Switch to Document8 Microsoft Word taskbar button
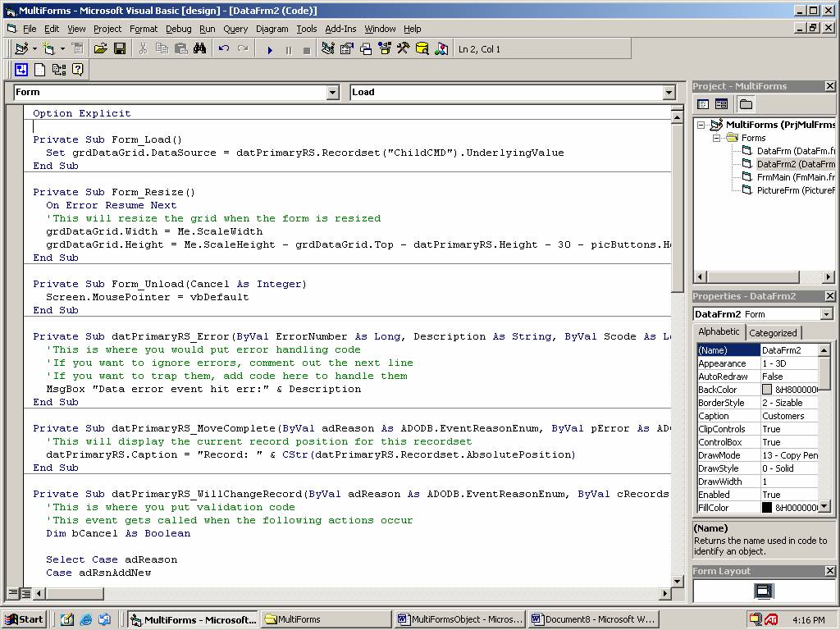Viewport: 840px width, 630px height. tap(593, 619)
